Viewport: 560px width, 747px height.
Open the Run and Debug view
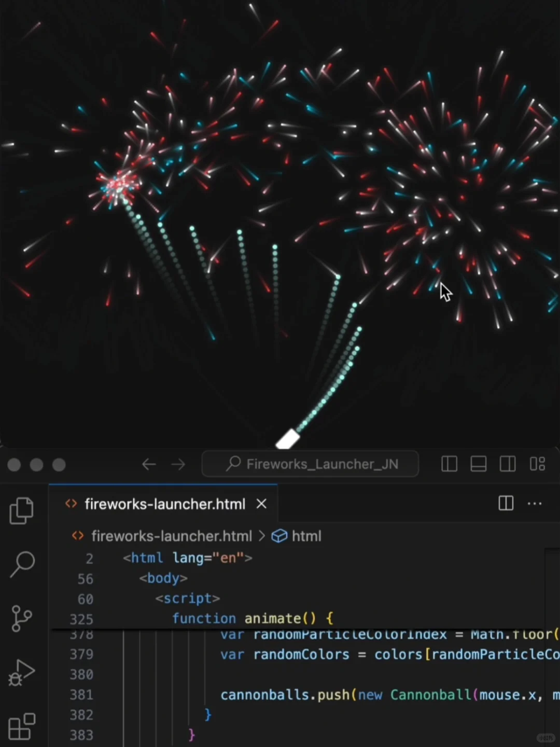click(x=22, y=673)
